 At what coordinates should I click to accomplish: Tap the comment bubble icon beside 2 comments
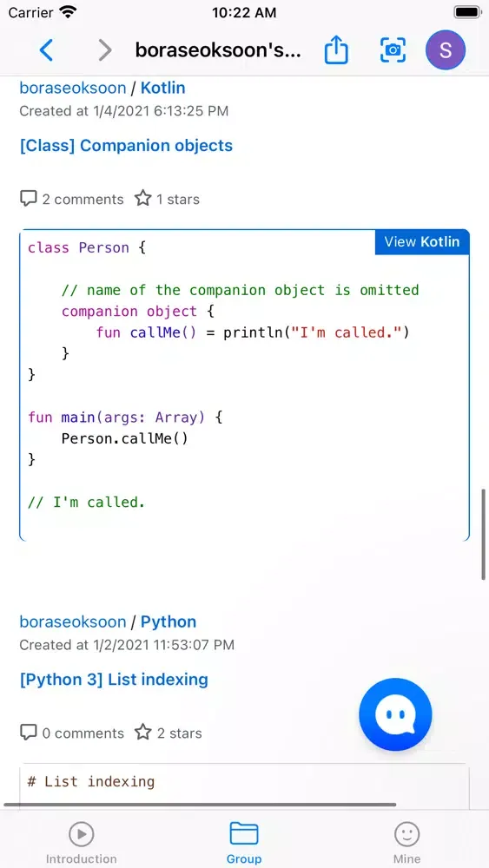(29, 199)
